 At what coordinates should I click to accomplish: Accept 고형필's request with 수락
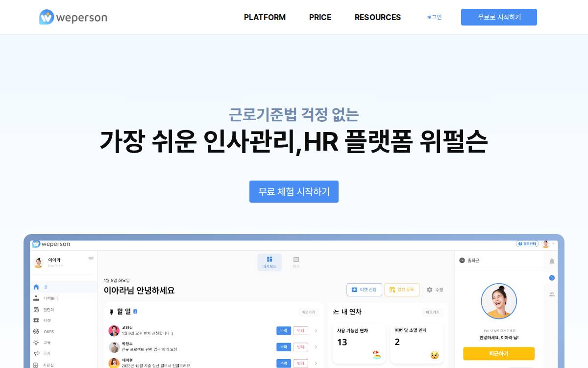(x=283, y=331)
